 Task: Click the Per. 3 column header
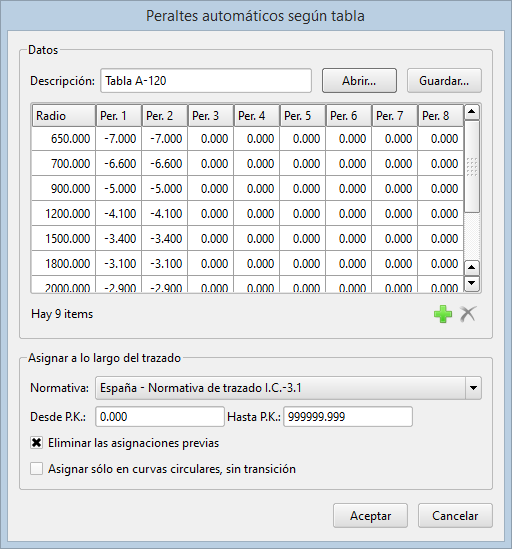pos(211,116)
